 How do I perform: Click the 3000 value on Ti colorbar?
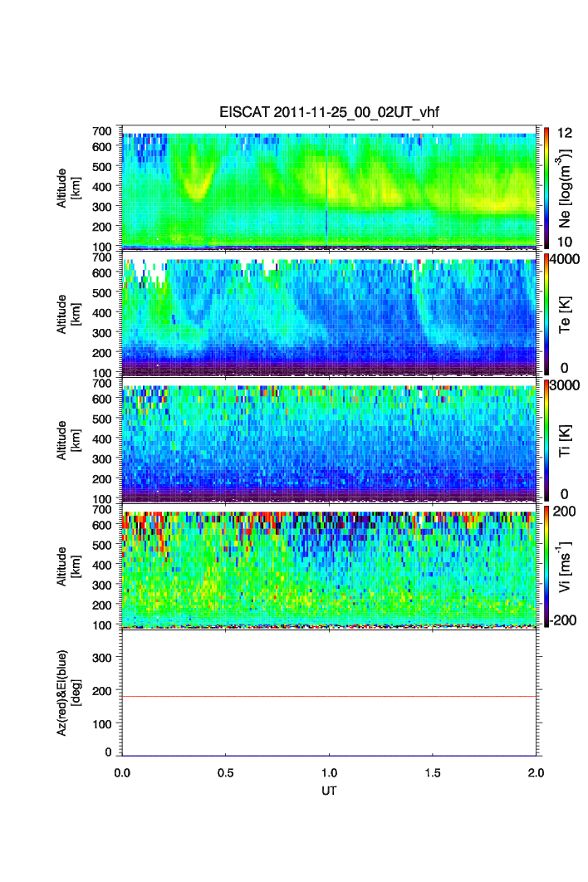point(565,385)
